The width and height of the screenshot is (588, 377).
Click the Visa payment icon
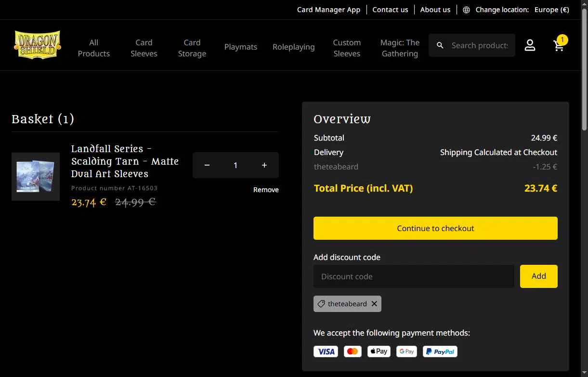point(326,351)
